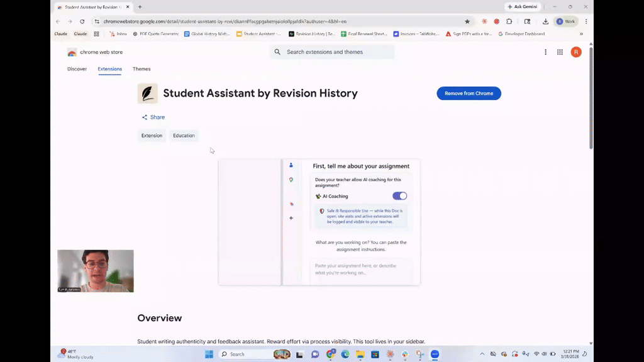
Task: Open the Extensions puzzle-piece menu
Action: pyautogui.click(x=509, y=21)
